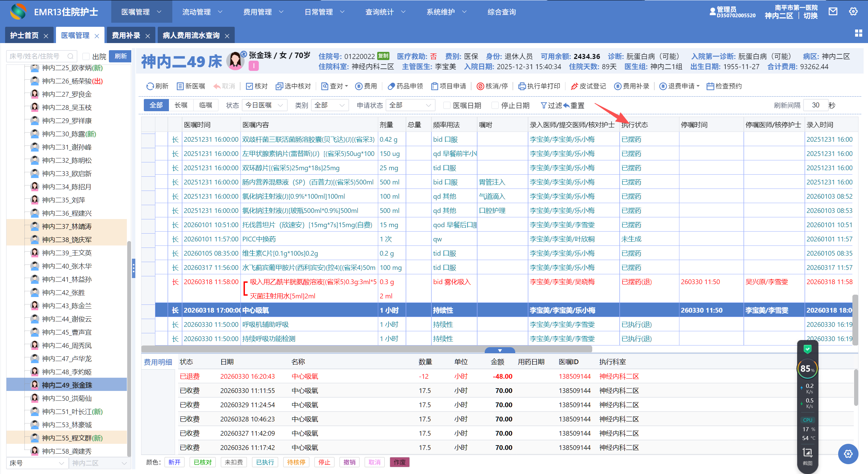The height and width of the screenshot is (474, 868).
Task: Open the 申请状态 全部 dropdown
Action: coord(410,105)
